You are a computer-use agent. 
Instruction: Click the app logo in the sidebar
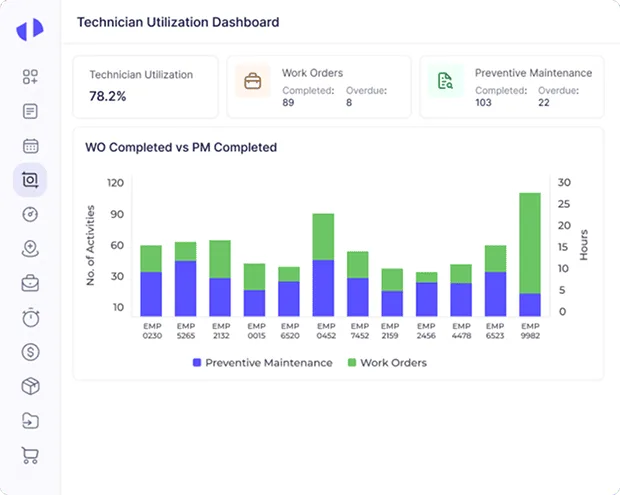30,29
